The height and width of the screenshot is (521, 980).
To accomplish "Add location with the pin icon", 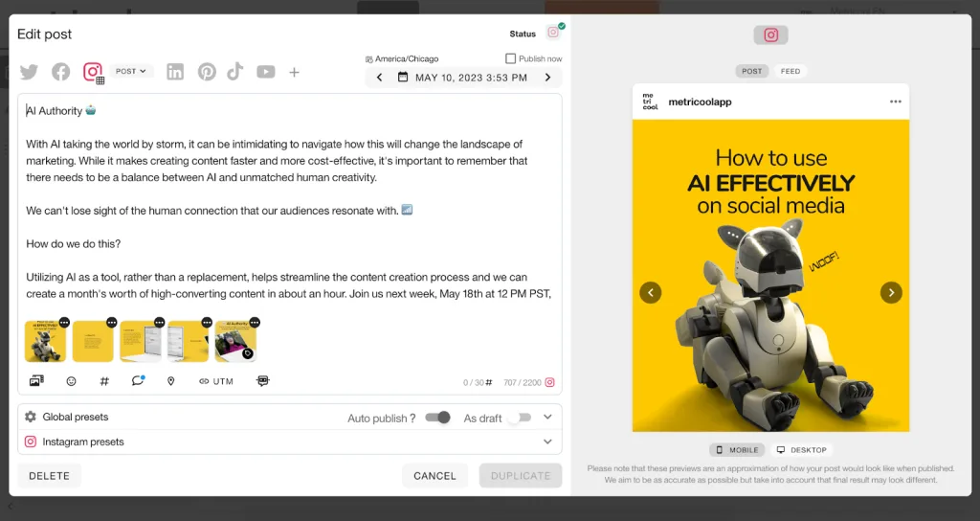I will click(171, 381).
